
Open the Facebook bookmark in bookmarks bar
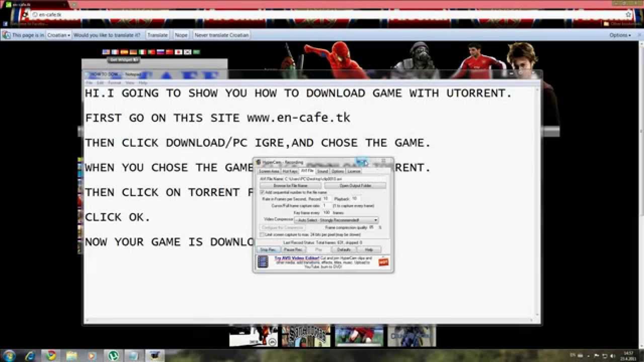pyautogui.click(x=26, y=24)
